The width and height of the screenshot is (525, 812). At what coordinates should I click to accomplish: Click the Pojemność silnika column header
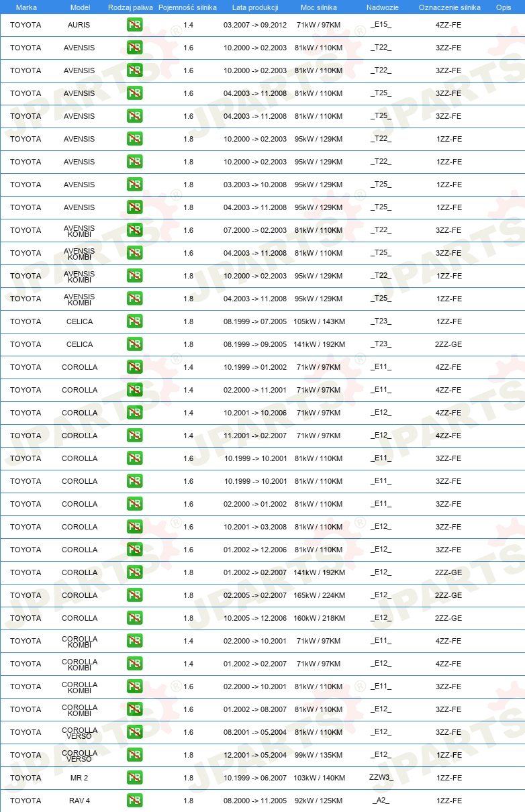[x=187, y=7]
